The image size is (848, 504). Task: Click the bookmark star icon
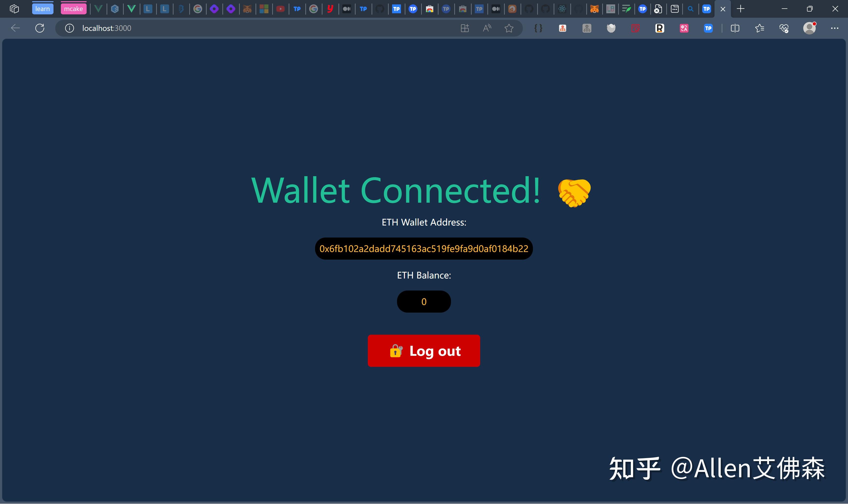(509, 28)
